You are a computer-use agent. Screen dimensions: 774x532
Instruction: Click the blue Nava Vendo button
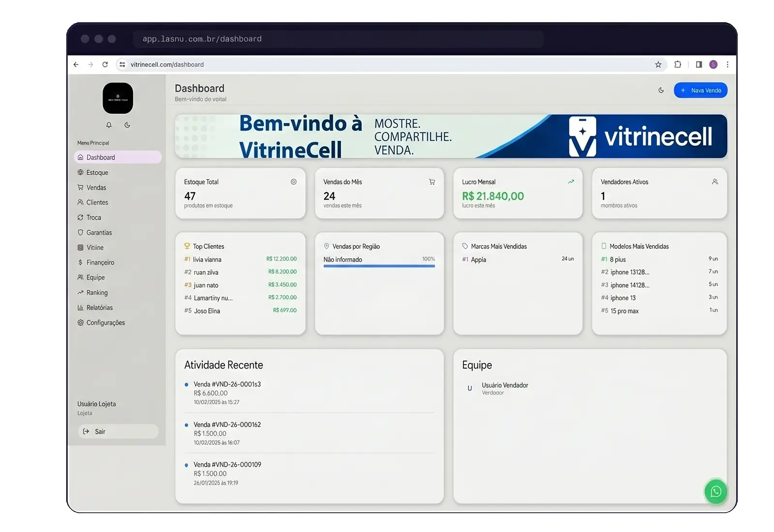tap(700, 90)
